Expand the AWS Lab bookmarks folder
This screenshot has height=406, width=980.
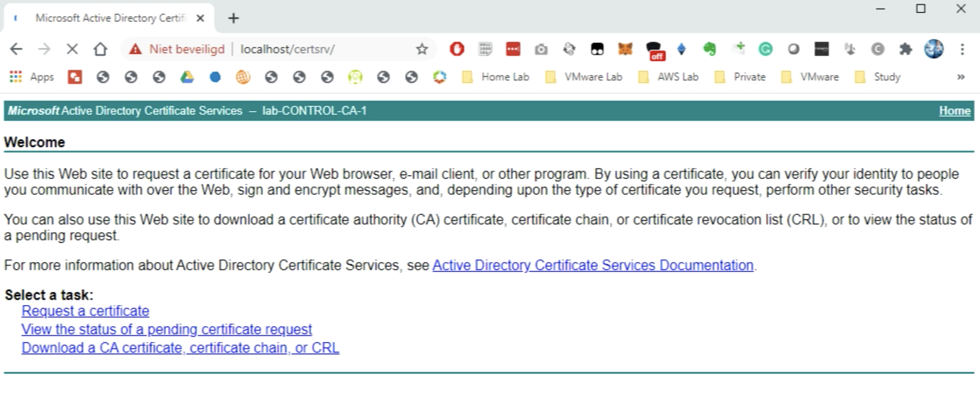pos(669,77)
